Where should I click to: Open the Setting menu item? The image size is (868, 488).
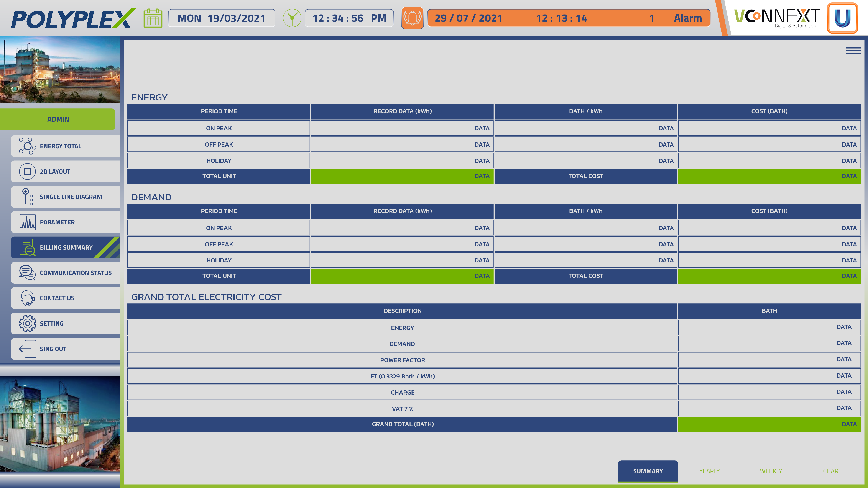[66, 324]
